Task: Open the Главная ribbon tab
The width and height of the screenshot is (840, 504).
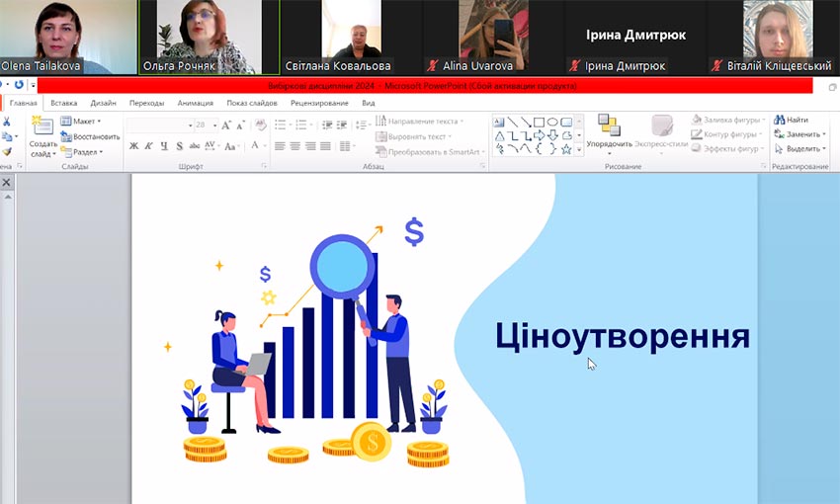Action: pyautogui.click(x=24, y=103)
